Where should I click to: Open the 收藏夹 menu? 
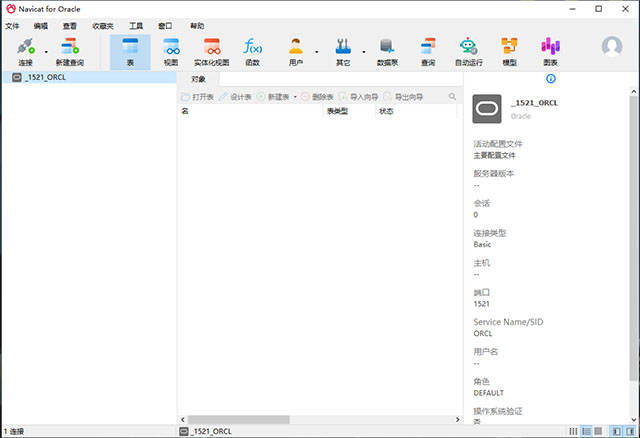point(103,26)
